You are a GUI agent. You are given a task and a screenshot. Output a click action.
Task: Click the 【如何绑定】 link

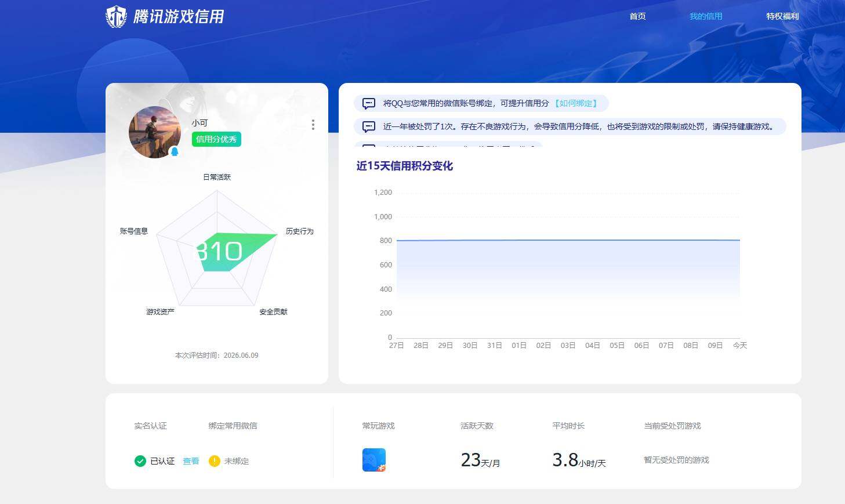pos(576,103)
